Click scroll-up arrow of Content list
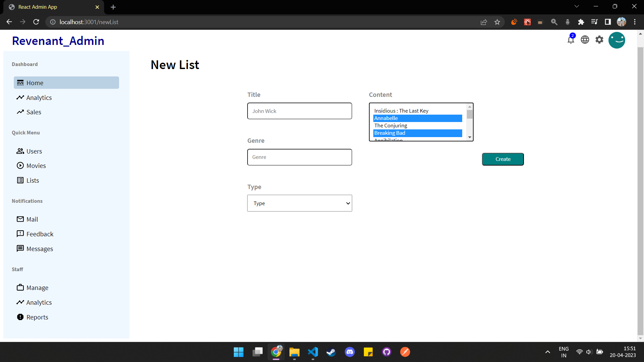 pos(470,107)
